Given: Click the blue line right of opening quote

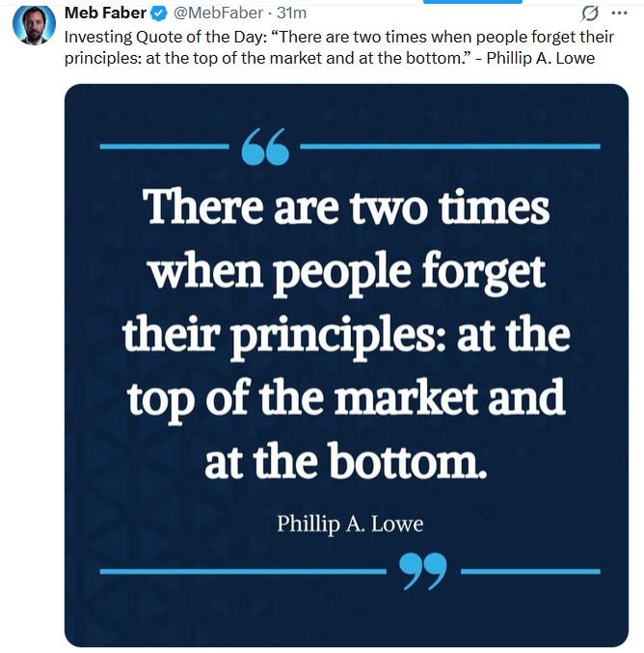Looking at the screenshot, I should click(x=449, y=147).
